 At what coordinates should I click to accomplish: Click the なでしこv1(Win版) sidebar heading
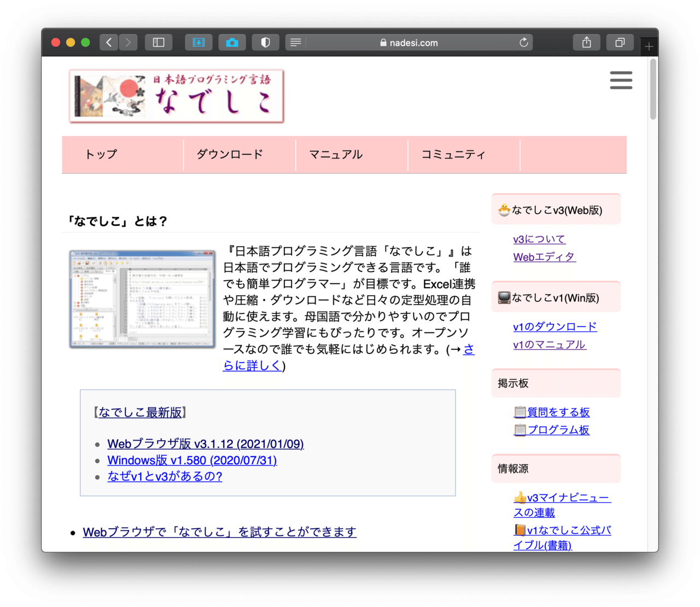(556, 297)
